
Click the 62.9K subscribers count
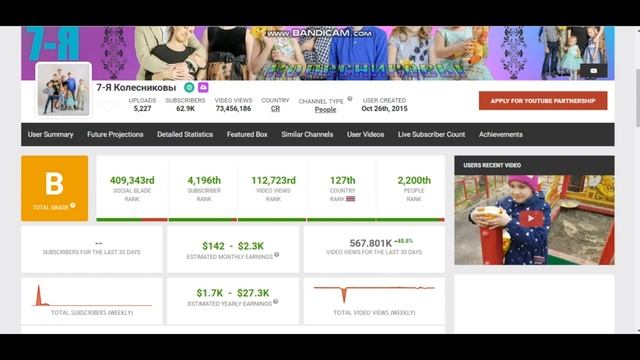pyautogui.click(x=185, y=109)
